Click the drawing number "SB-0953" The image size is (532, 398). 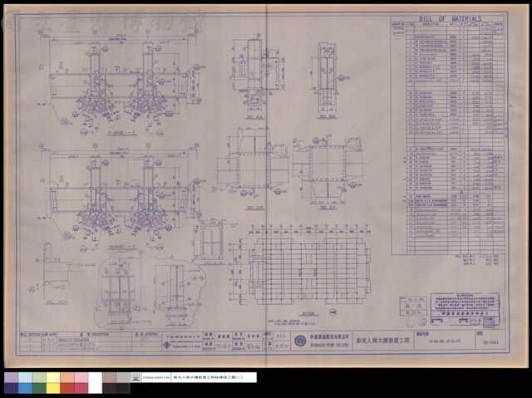490,342
